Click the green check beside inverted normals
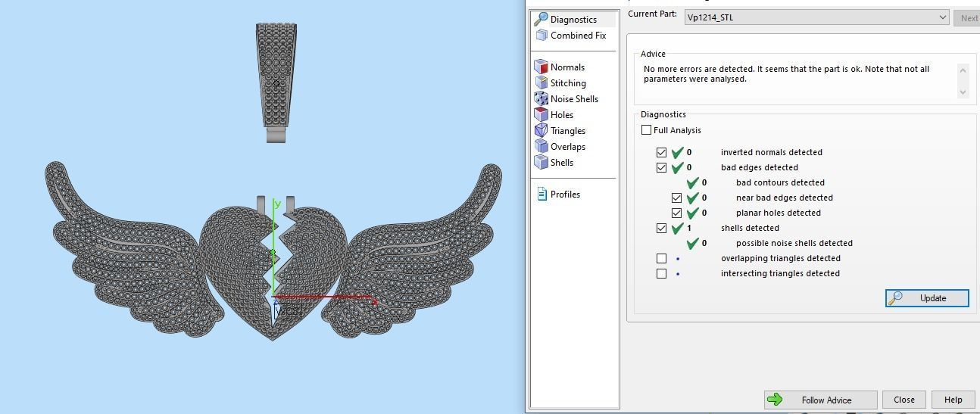The width and height of the screenshot is (980, 414). click(677, 152)
